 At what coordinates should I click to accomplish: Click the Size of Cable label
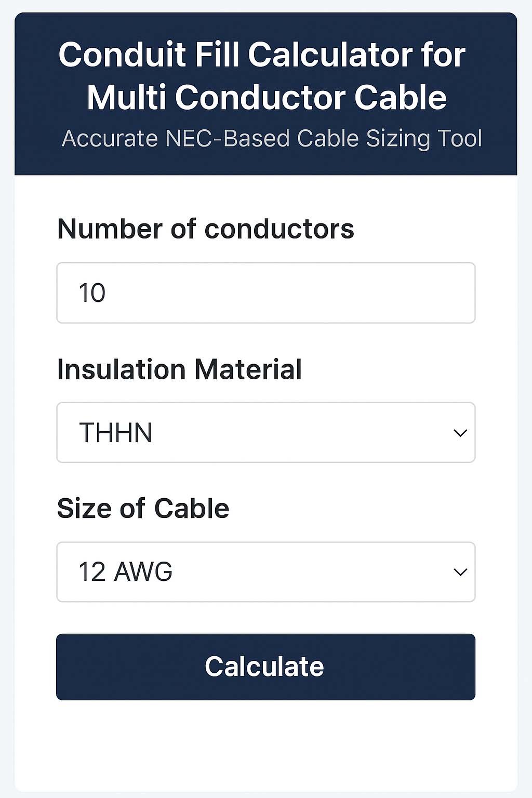[x=142, y=508]
